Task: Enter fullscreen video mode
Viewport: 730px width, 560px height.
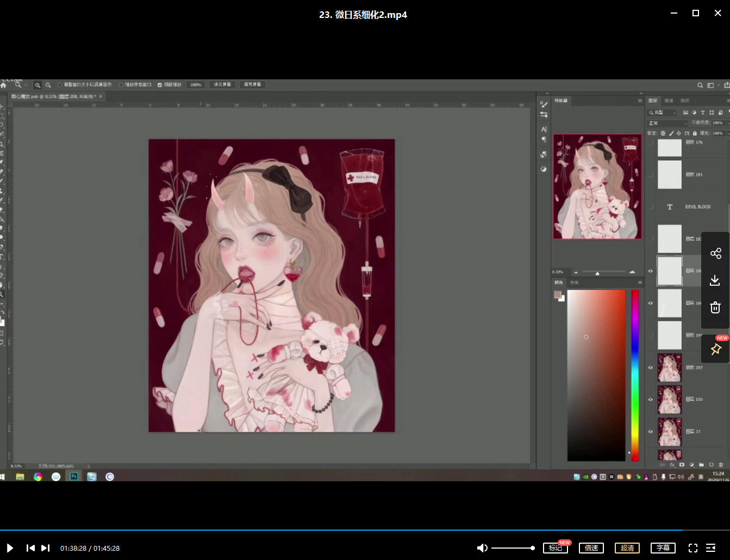Action: (x=692, y=548)
